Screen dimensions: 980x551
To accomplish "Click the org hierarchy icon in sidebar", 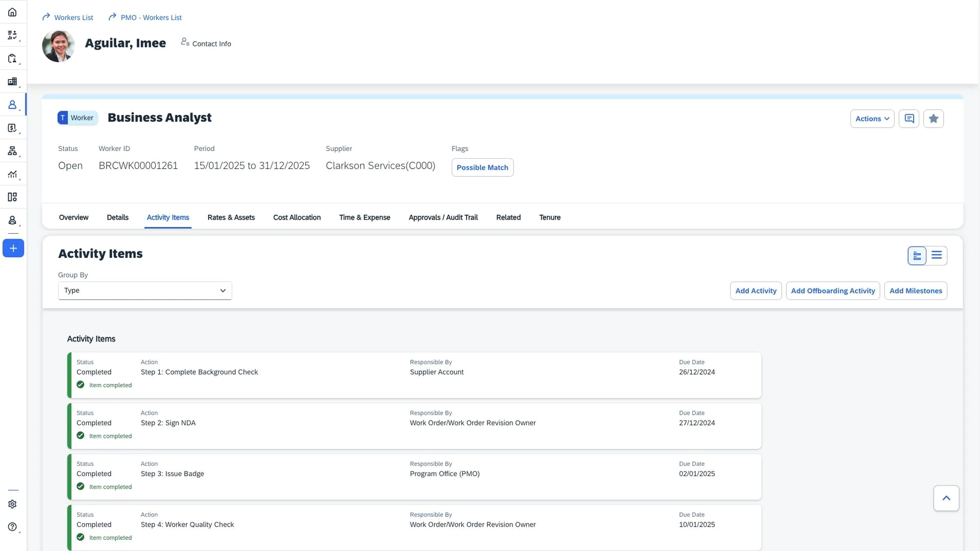I will [x=12, y=151].
